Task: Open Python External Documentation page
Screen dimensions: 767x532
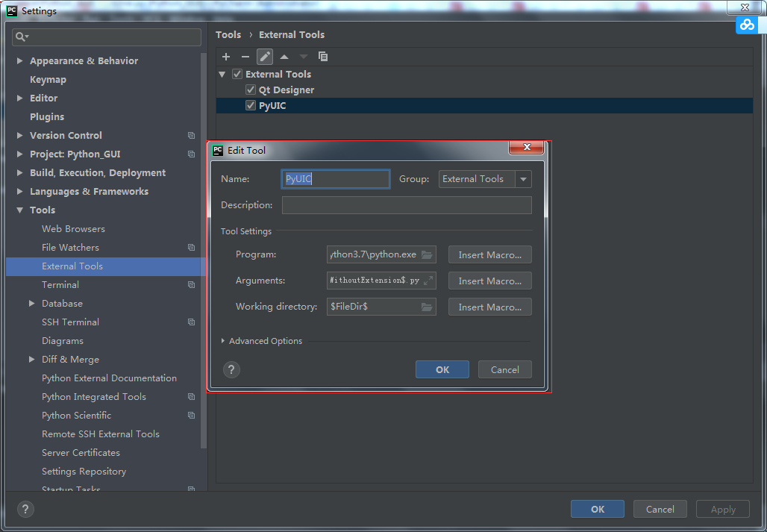Action: (109, 378)
